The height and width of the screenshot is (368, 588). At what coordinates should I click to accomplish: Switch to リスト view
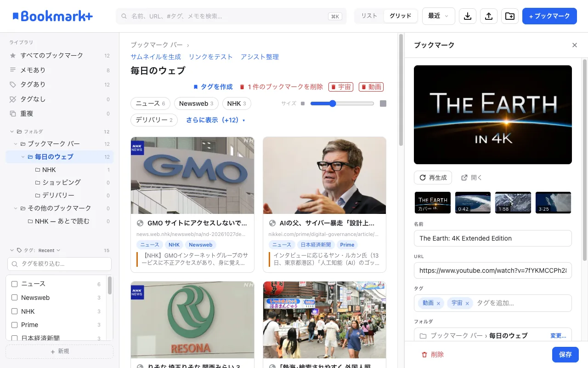pyautogui.click(x=369, y=16)
